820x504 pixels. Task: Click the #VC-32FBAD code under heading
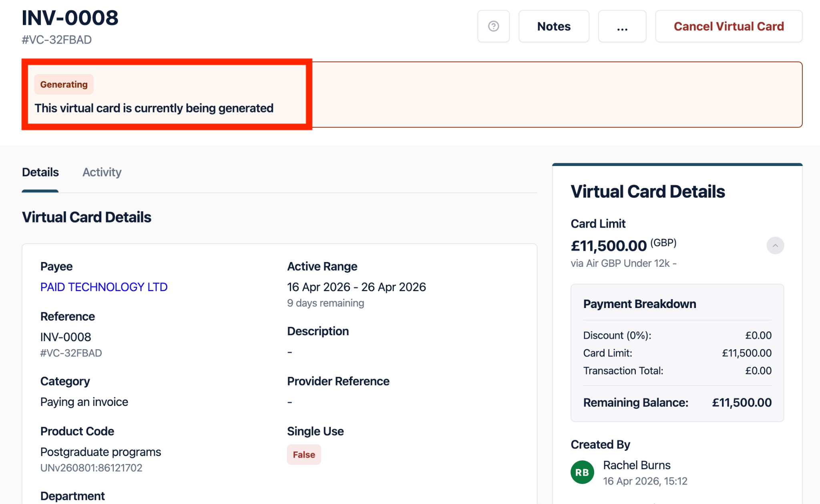57,40
